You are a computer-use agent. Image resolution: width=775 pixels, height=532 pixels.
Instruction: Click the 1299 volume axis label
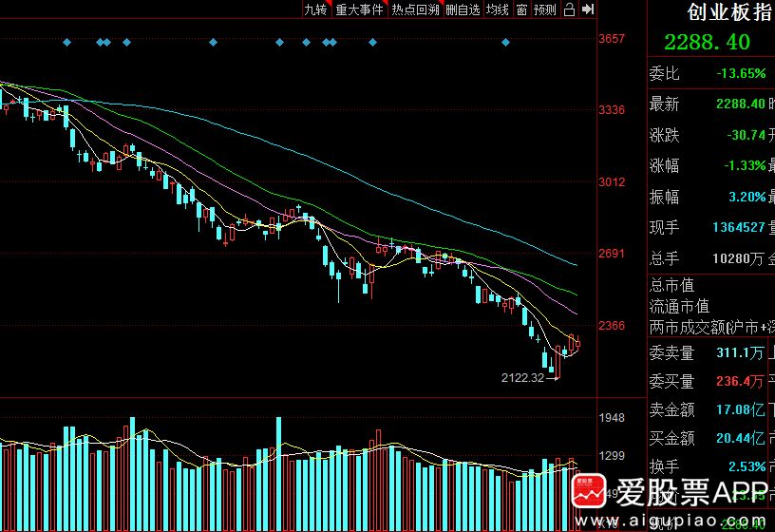(x=612, y=455)
